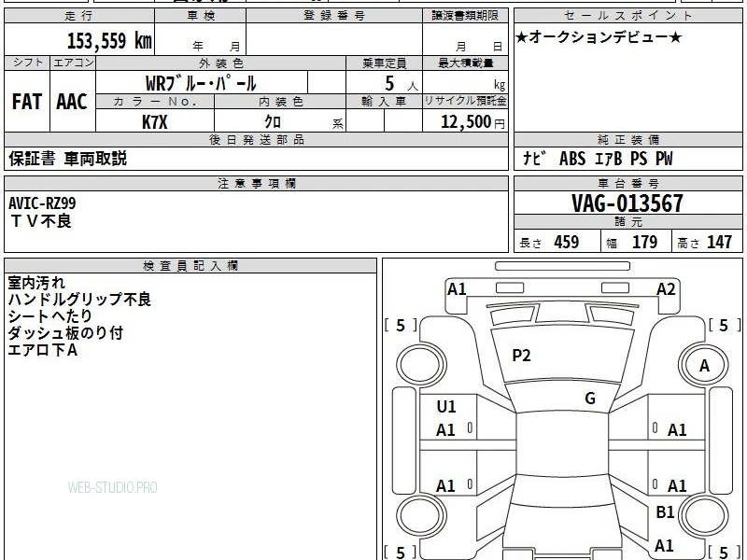Click the A2 damage mark on diagram
The height and width of the screenshot is (560, 747).
tap(666, 289)
